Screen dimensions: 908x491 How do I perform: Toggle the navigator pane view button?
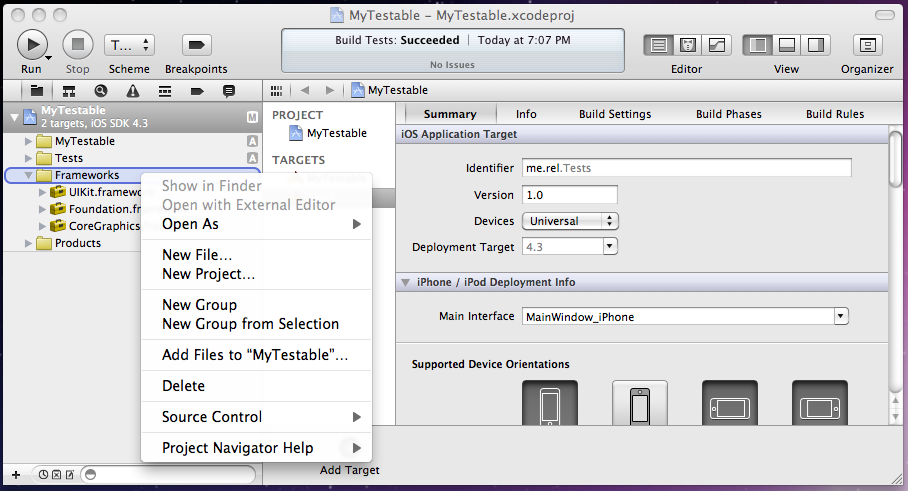757,45
